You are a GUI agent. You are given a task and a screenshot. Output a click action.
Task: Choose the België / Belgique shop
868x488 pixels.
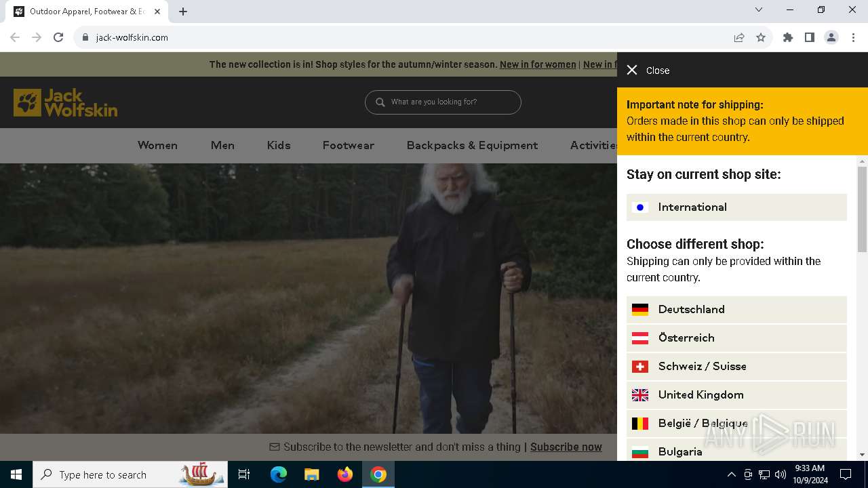[x=736, y=424]
